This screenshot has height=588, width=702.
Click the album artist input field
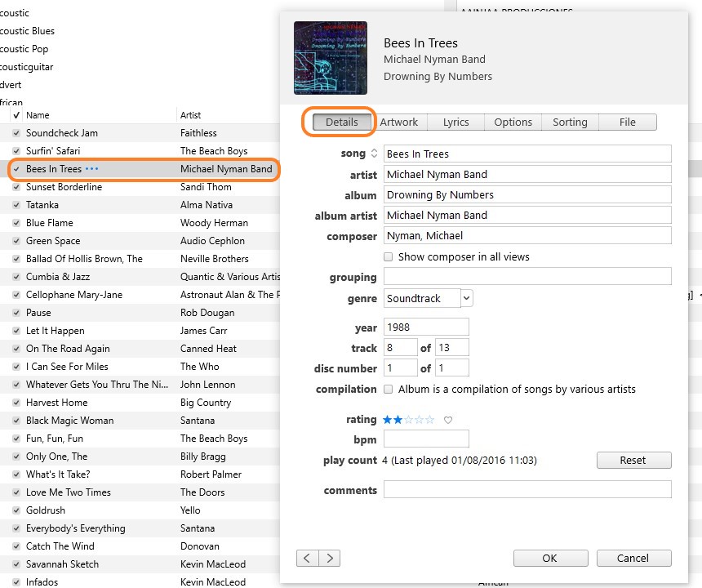pos(527,215)
